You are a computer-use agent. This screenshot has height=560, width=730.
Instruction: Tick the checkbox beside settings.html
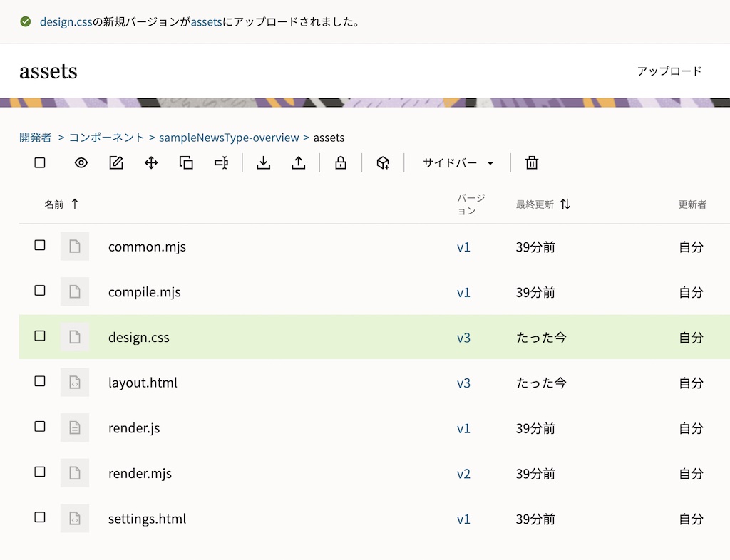[x=40, y=517]
